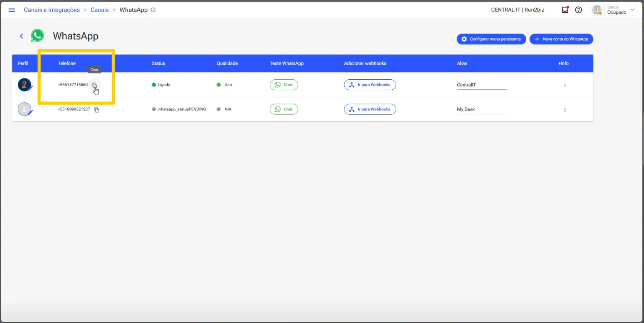
Task: Expand the Status Ocupado dropdown
Action: (632, 10)
